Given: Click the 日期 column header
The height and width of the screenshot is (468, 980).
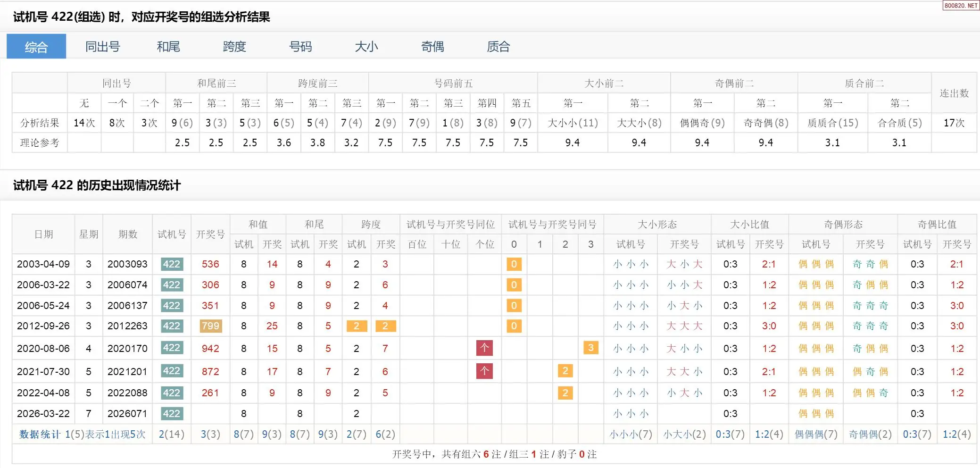Looking at the screenshot, I should (43, 234).
